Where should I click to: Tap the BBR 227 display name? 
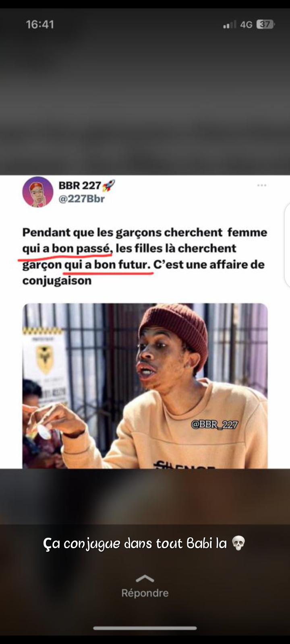(x=80, y=186)
